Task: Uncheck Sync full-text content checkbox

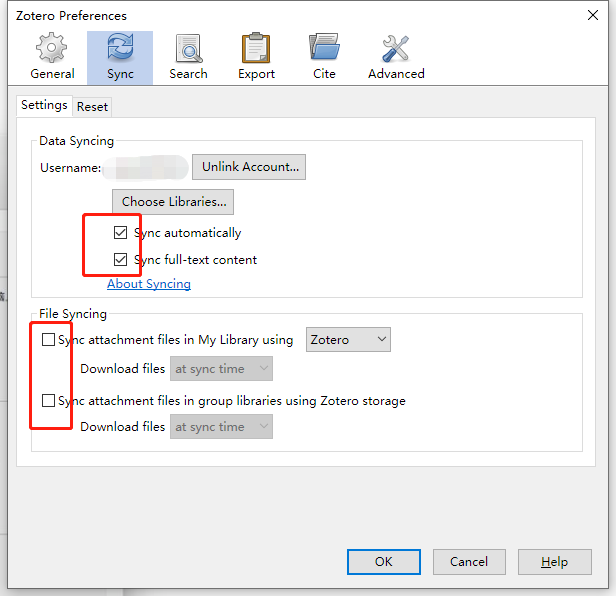Action: coord(120,259)
